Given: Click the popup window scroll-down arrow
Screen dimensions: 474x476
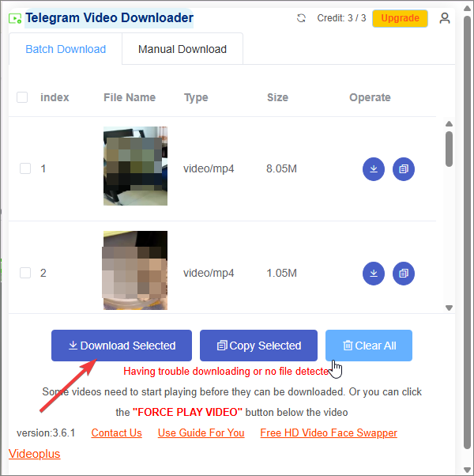Looking at the screenshot, I should (x=468, y=470).
